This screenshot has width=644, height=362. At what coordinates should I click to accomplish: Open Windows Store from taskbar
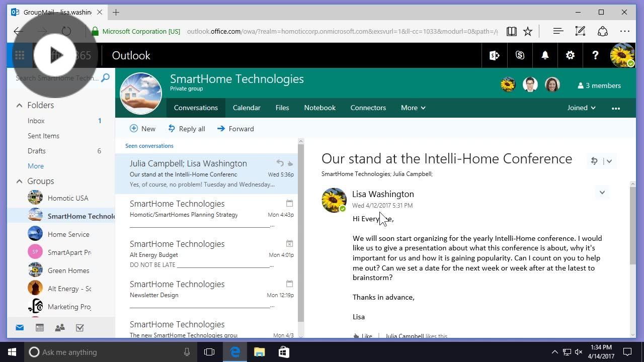(283, 352)
